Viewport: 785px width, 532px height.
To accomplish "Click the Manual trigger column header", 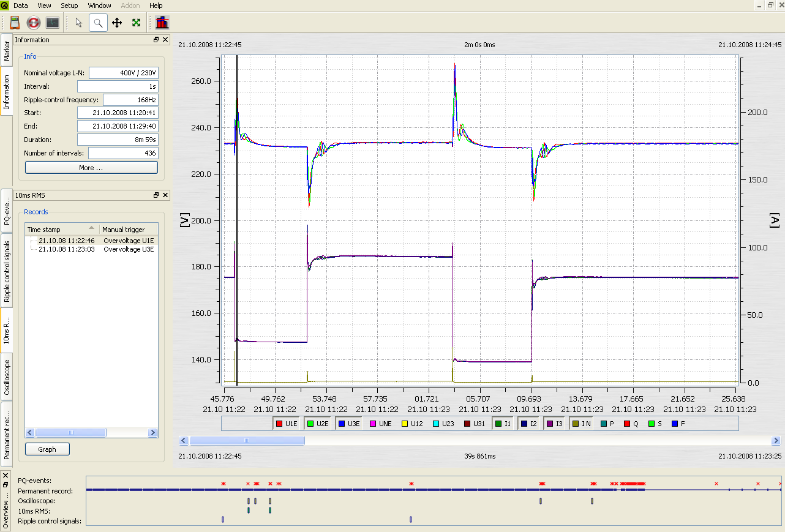I will click(129, 230).
